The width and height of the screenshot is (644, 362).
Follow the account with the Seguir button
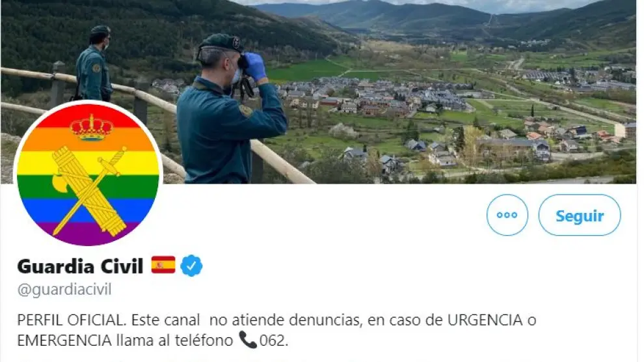[580, 215]
